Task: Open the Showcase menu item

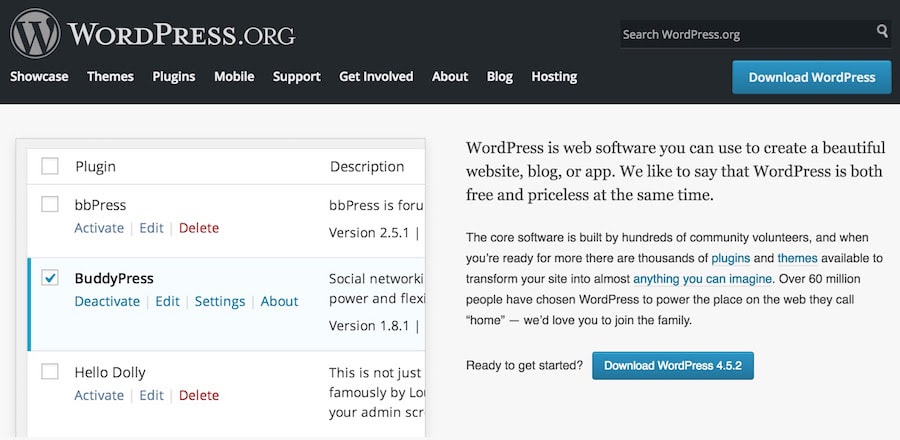Action: (x=39, y=76)
